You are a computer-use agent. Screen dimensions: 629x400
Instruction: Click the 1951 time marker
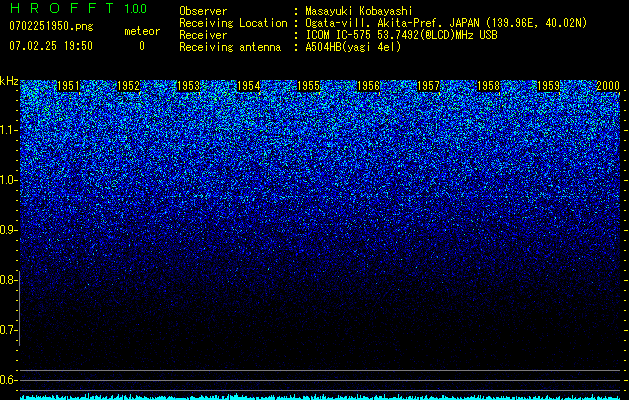pos(69,86)
